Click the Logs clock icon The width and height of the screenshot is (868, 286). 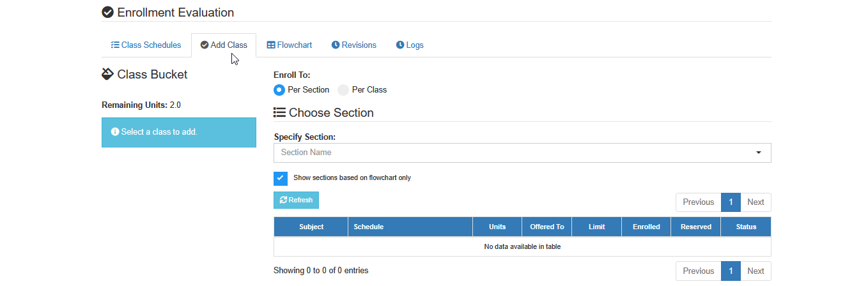coord(400,45)
